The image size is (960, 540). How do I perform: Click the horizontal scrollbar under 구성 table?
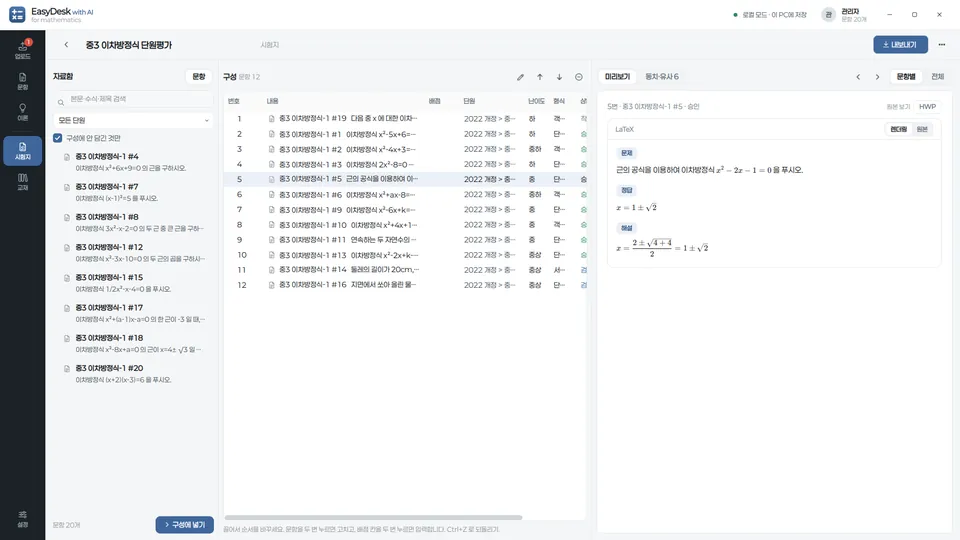373,517
